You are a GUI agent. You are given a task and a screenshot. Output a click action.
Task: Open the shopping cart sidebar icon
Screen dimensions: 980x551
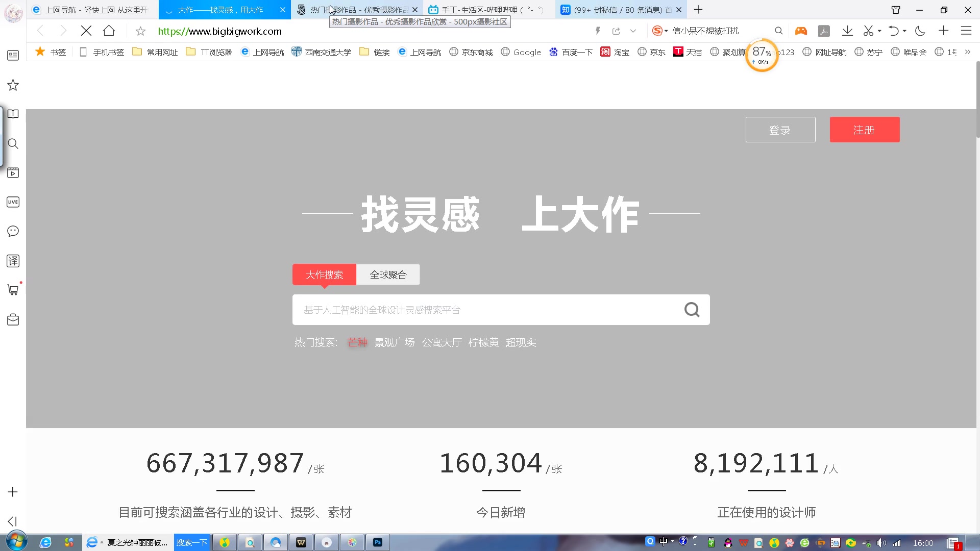[13, 290]
